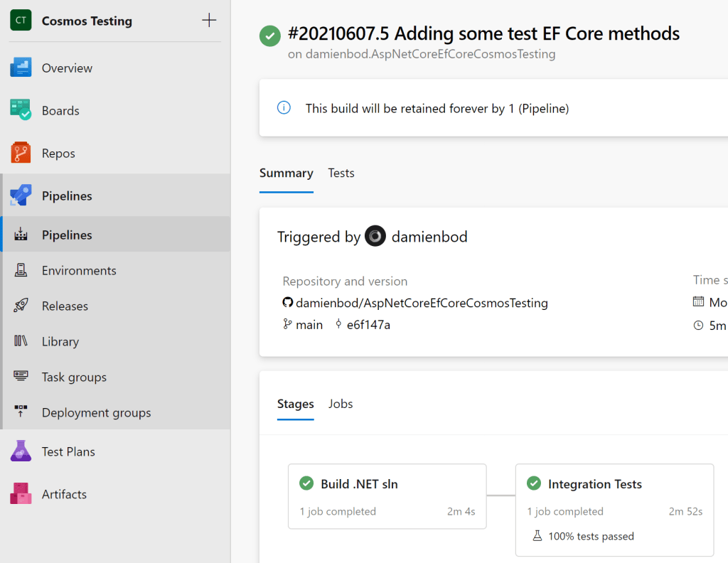Image resolution: width=728 pixels, height=563 pixels.
Task: Expand the Pipelines section header
Action: [67, 195]
